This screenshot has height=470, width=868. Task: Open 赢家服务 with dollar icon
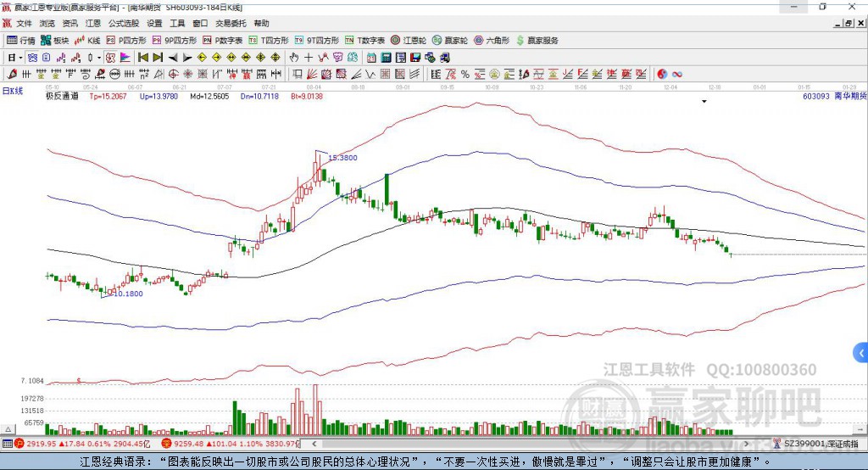pos(537,41)
